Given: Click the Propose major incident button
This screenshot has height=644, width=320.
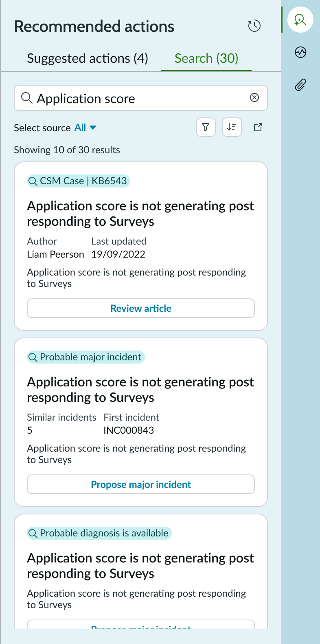Looking at the screenshot, I should tap(141, 484).
